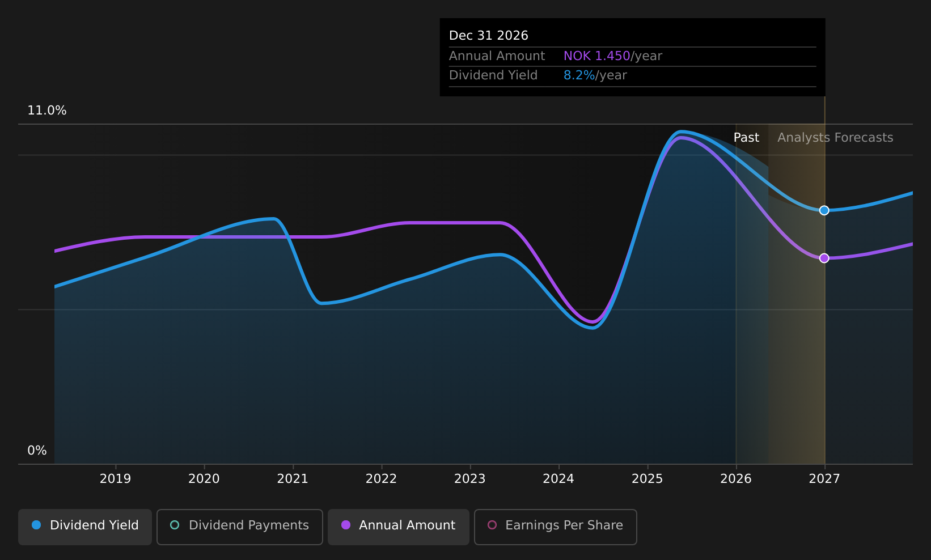Enable the Earnings Per Share series
Image resolution: width=931 pixels, height=560 pixels.
[556, 527]
